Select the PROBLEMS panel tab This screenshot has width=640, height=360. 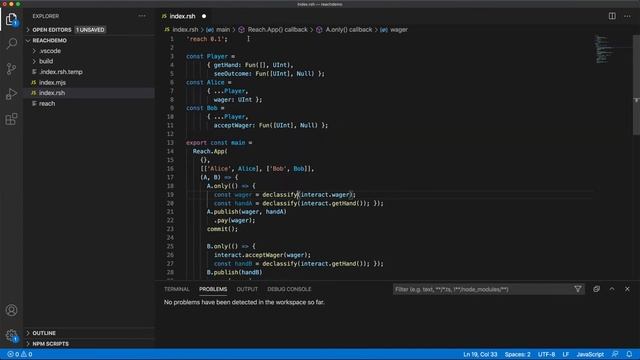213,289
